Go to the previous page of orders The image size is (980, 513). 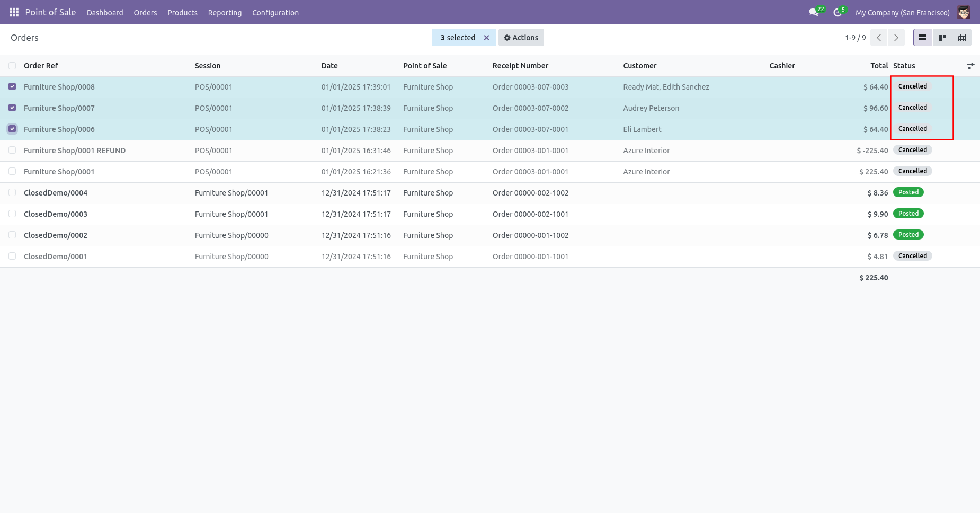(x=879, y=38)
